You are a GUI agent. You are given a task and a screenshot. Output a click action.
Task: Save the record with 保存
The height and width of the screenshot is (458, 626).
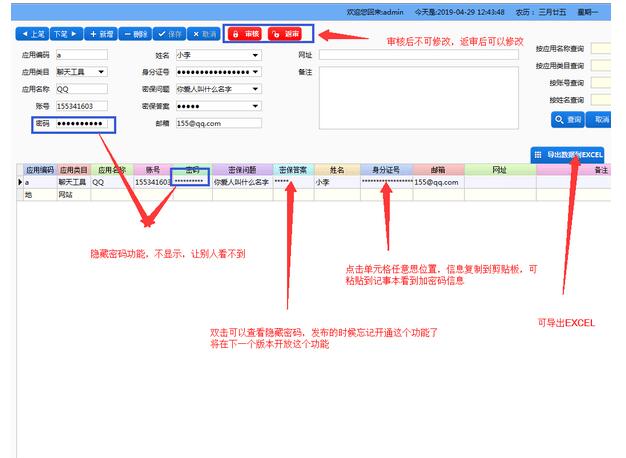click(168, 34)
